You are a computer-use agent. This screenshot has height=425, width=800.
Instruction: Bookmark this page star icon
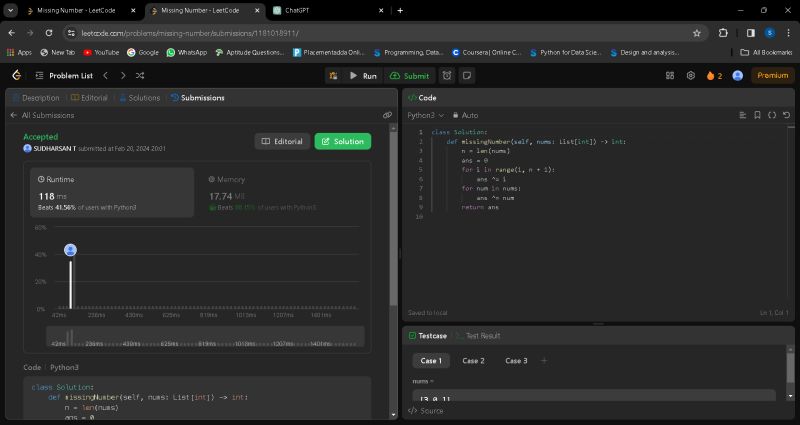(696, 33)
